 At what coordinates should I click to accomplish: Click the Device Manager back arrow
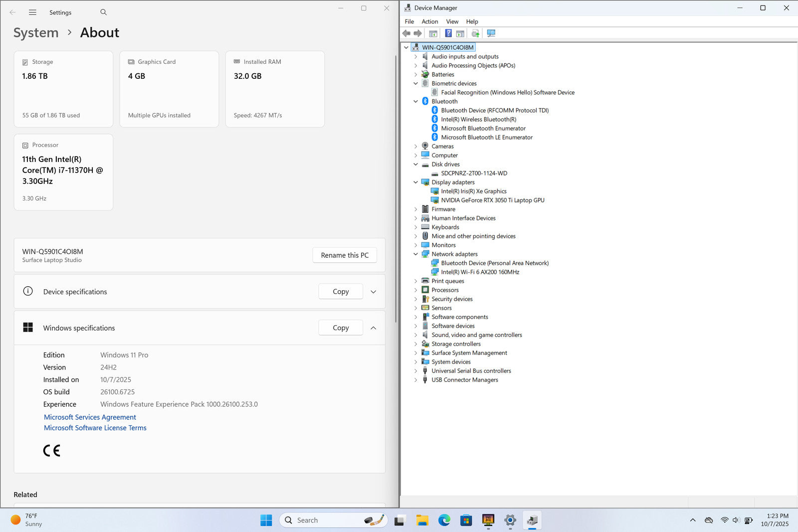[406, 33]
